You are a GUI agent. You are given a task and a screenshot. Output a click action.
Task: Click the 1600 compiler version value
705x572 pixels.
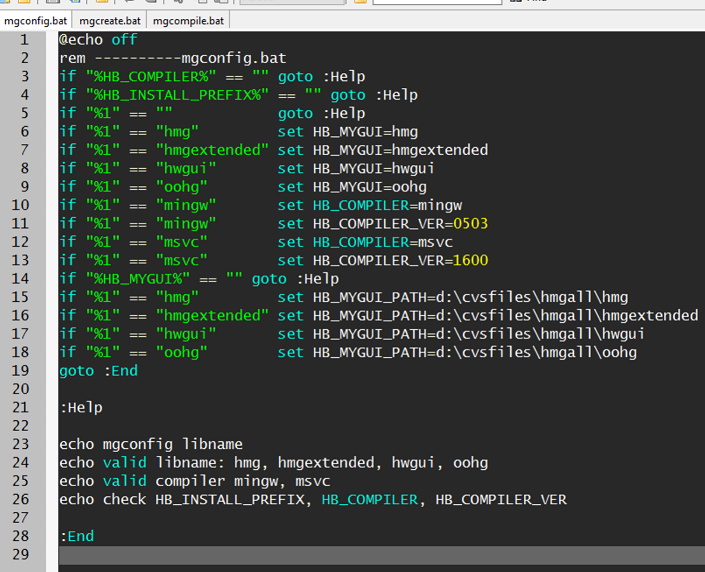(x=470, y=260)
